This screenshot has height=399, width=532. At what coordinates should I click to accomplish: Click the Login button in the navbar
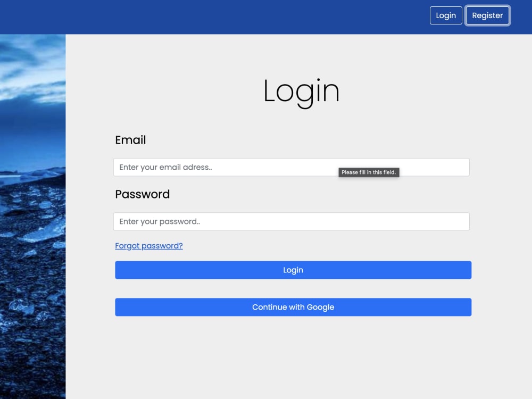click(x=446, y=15)
